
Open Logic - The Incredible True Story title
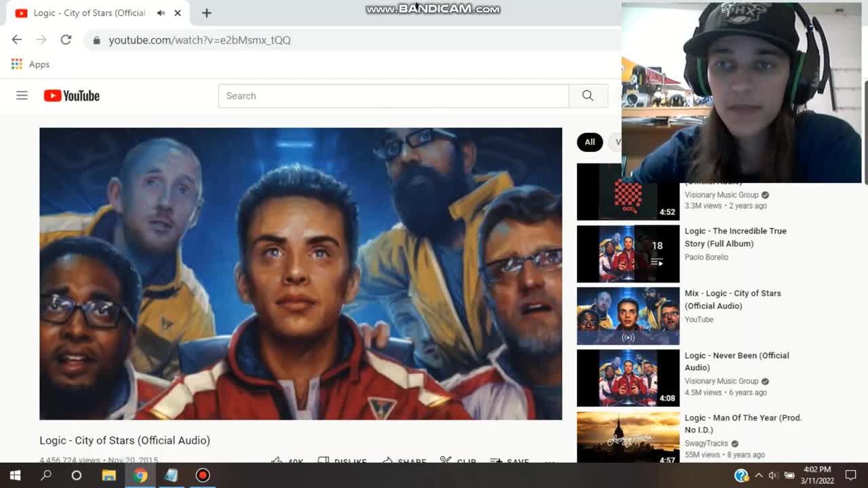pyautogui.click(x=735, y=237)
